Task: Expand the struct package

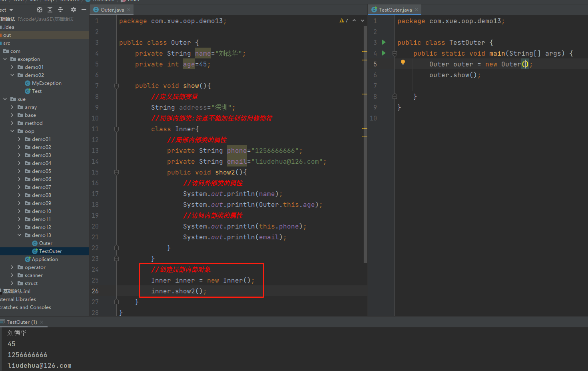Action: [x=12, y=283]
